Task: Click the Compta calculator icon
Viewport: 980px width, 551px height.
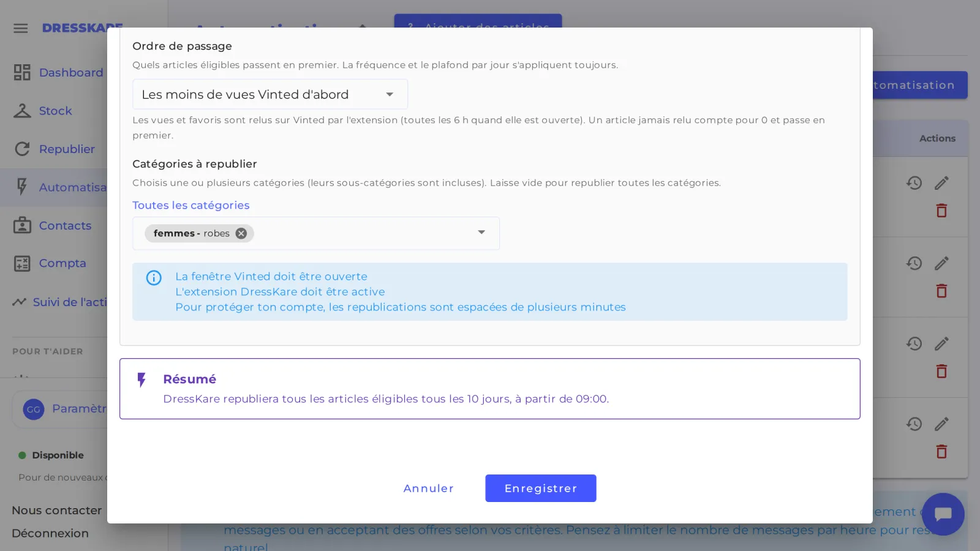Action: [22, 263]
